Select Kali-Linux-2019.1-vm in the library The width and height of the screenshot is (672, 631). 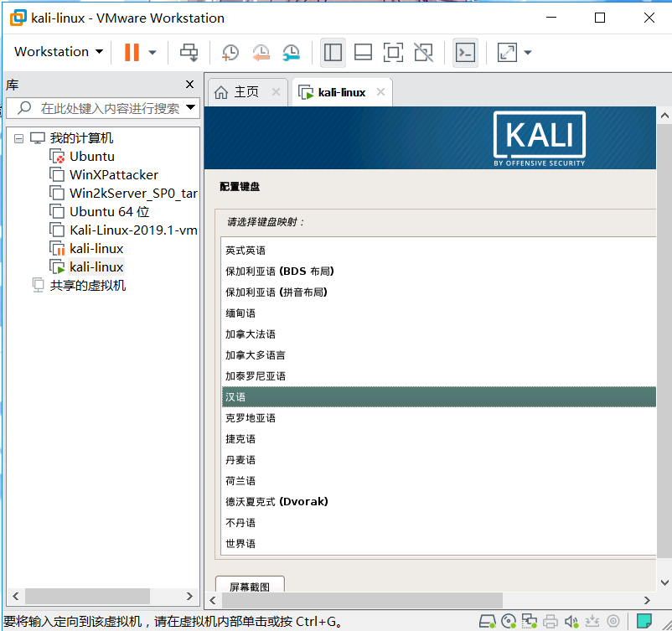123,230
